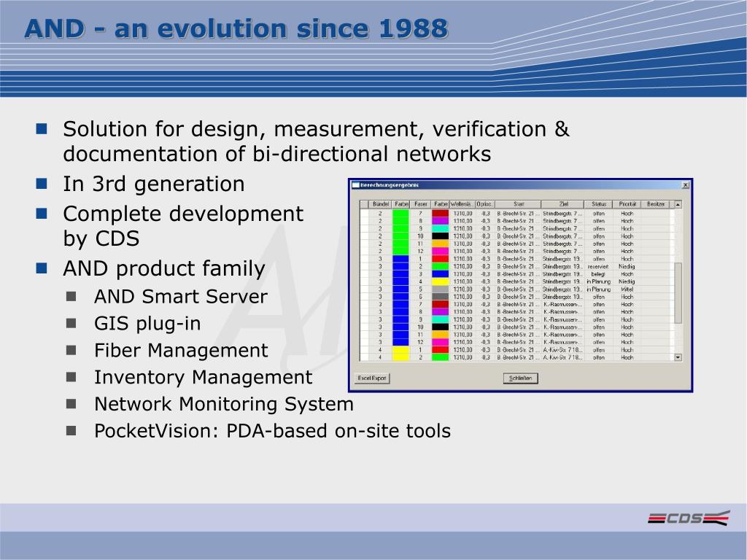Click the 'Fiber Management' bullet
Image resolution: width=747 pixels, height=560 pixels.
coord(181,351)
